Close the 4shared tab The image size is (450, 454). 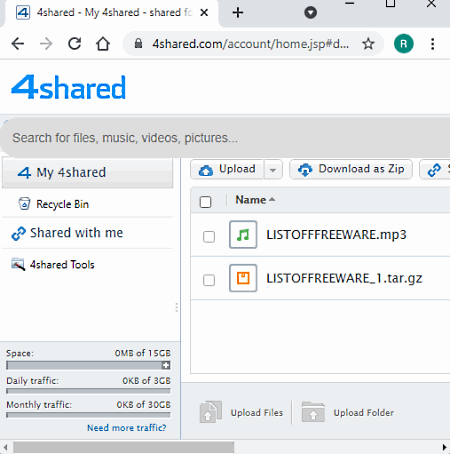[204, 13]
